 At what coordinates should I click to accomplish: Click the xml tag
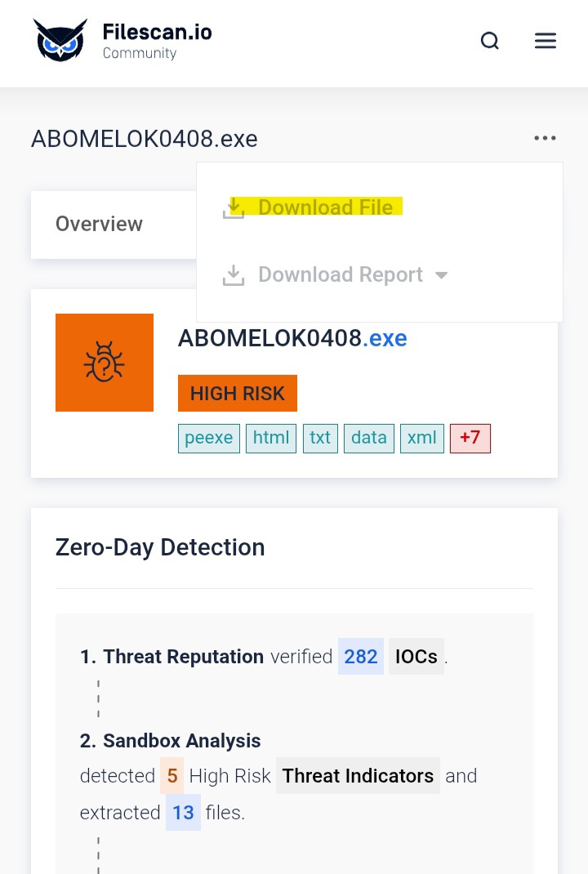point(421,438)
